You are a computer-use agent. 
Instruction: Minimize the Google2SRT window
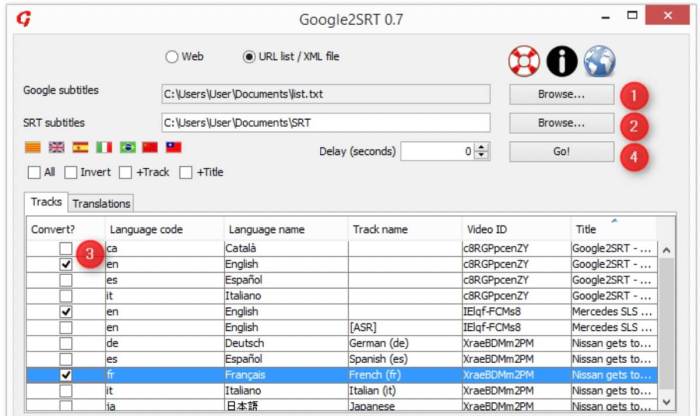pyautogui.click(x=606, y=17)
